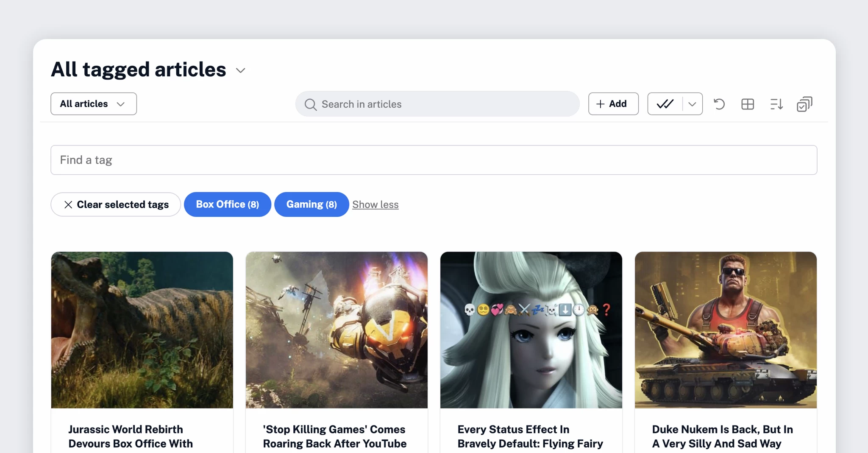This screenshot has width=868, height=453.
Task: Click the Show less link
Action: click(x=376, y=204)
